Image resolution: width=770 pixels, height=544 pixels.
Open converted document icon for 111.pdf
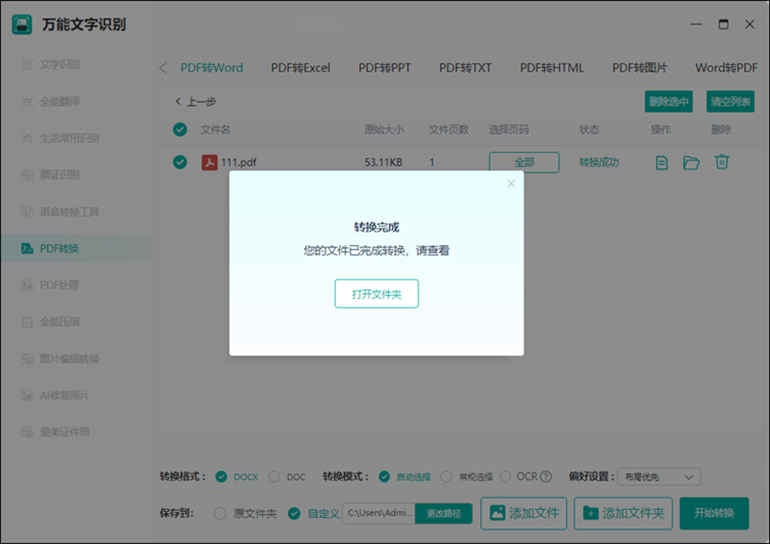click(661, 162)
